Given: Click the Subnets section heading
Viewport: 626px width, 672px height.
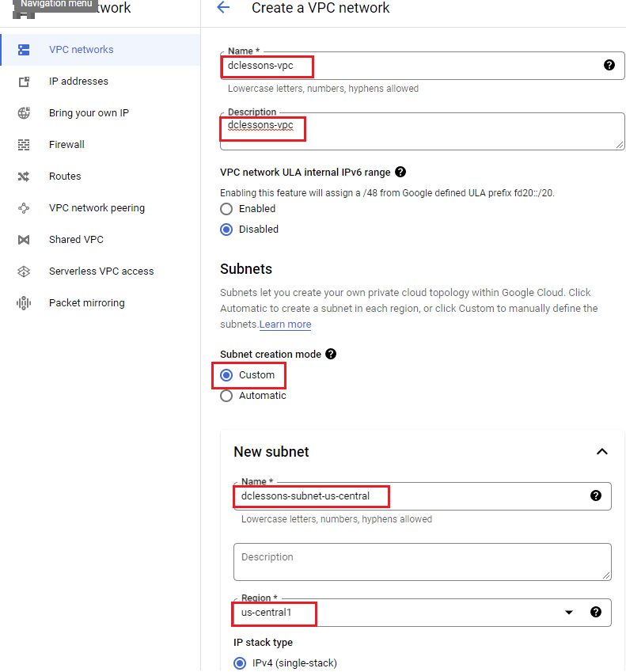Looking at the screenshot, I should 246,269.
